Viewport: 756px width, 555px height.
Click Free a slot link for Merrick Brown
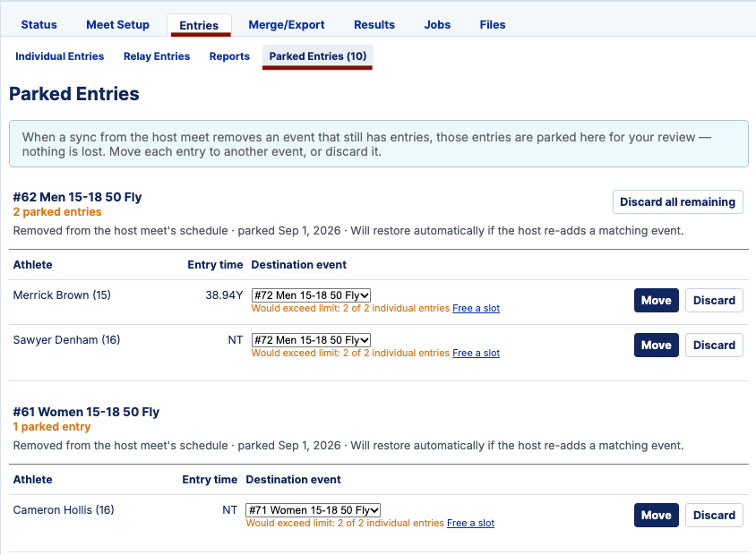click(476, 308)
